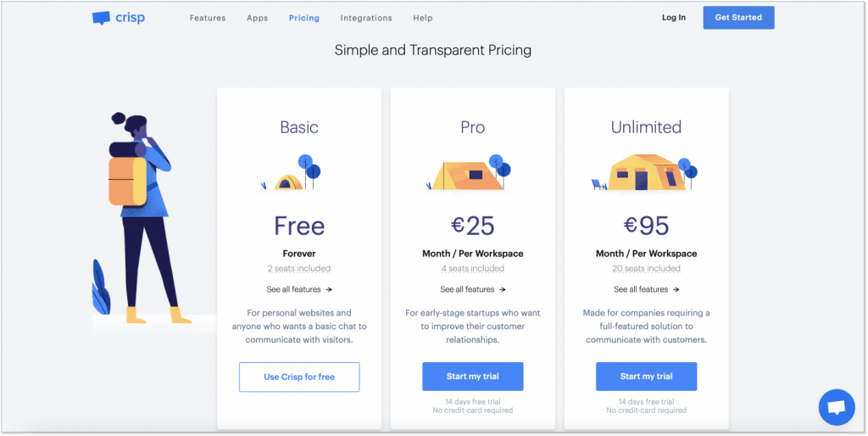Screen dimensions: 868x436
Task: Open the Apps navigation item
Action: click(257, 18)
